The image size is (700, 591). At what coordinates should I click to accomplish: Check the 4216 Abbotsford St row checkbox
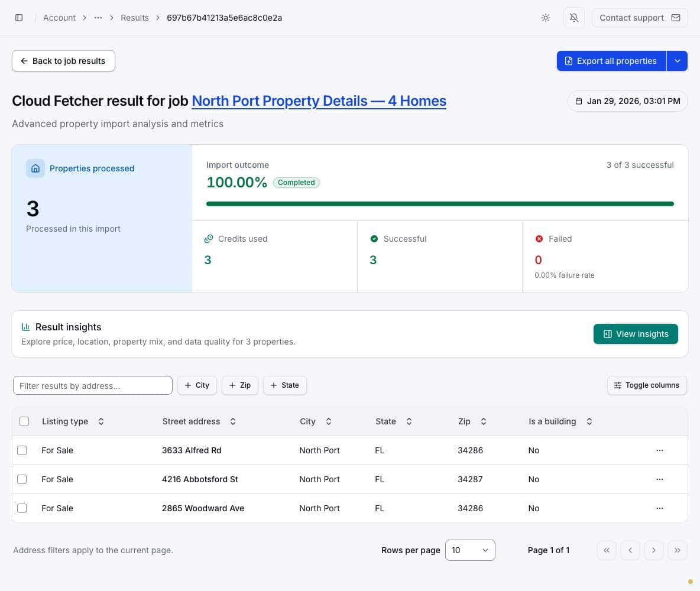[22, 479]
